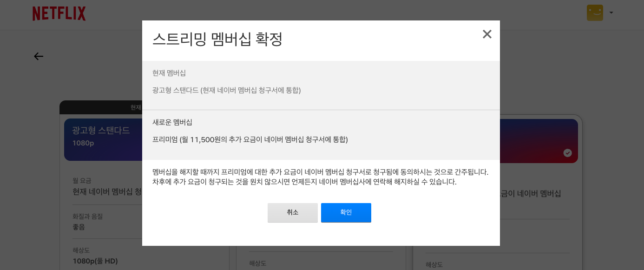Close the streaming membership confirmation dialog
Screen dimensions: 644x270
click(x=487, y=34)
